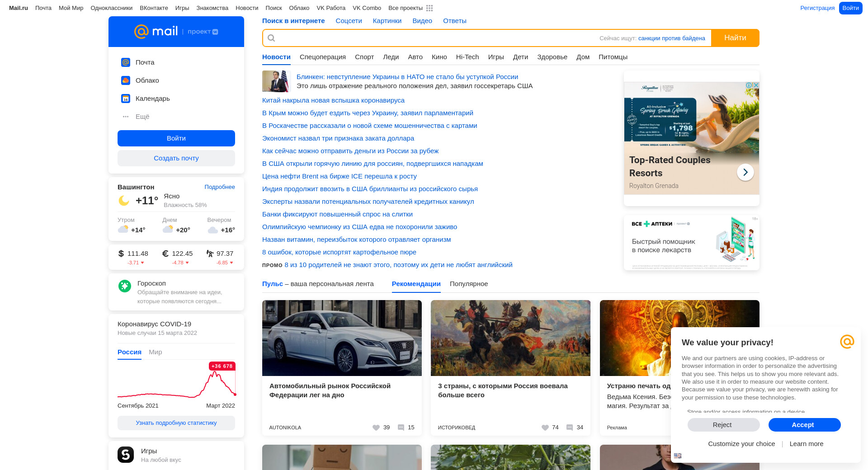Expand Customize your choice privacy options

click(x=741, y=444)
